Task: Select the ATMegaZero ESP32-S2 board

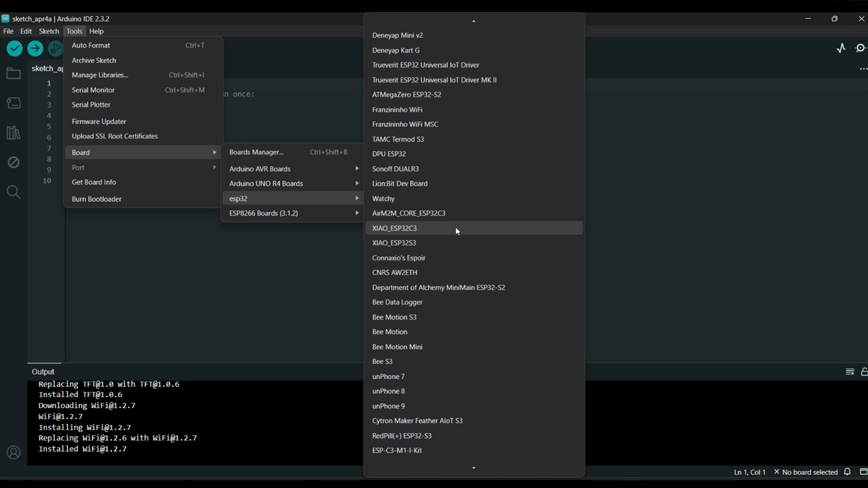Action: tap(473, 95)
